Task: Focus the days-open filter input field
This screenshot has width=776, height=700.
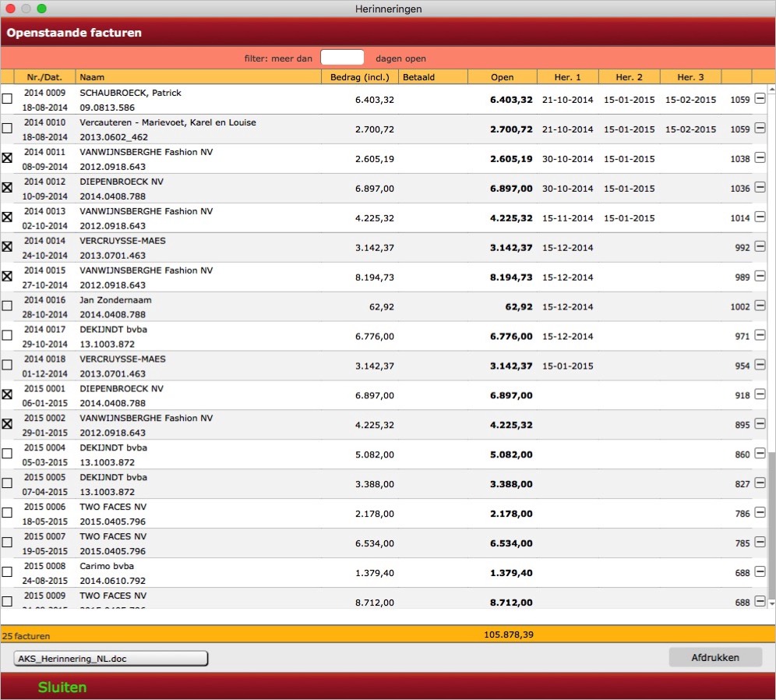Action: click(x=342, y=58)
